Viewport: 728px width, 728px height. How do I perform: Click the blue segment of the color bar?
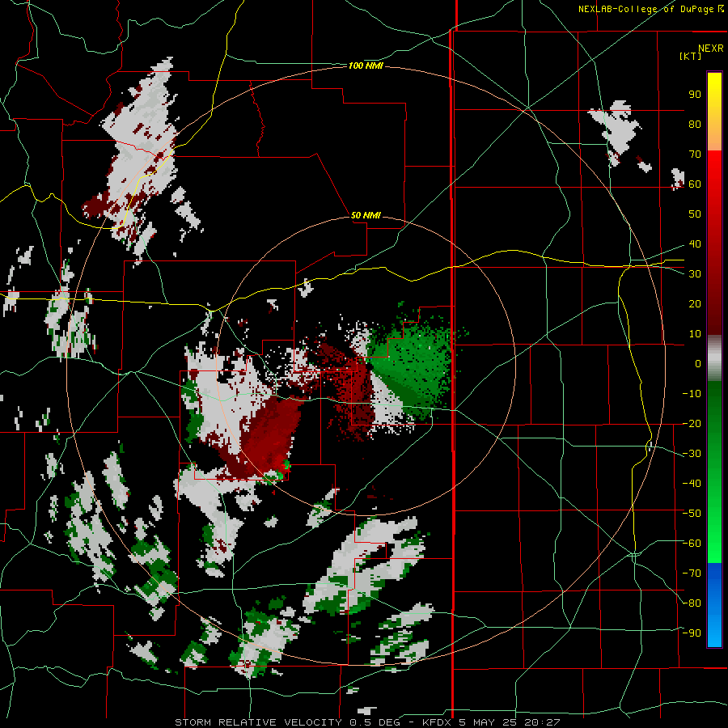[714, 605]
